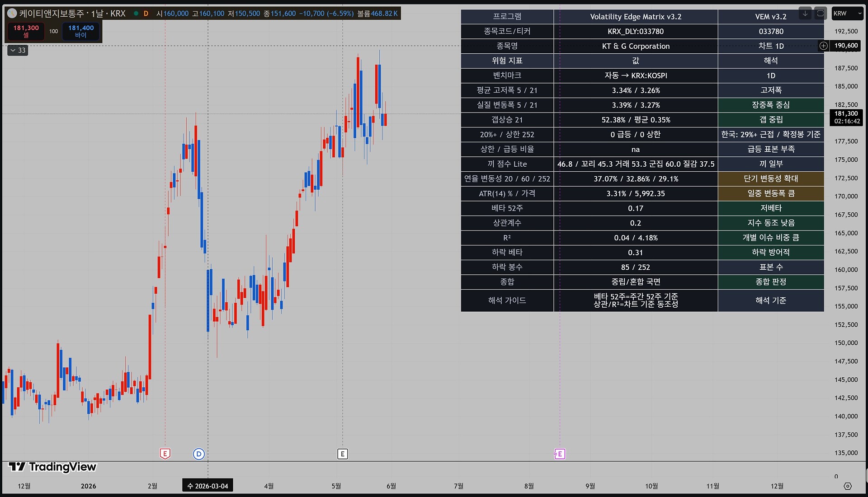
Task: Click the black earnings E marker in May
Action: [x=343, y=454]
